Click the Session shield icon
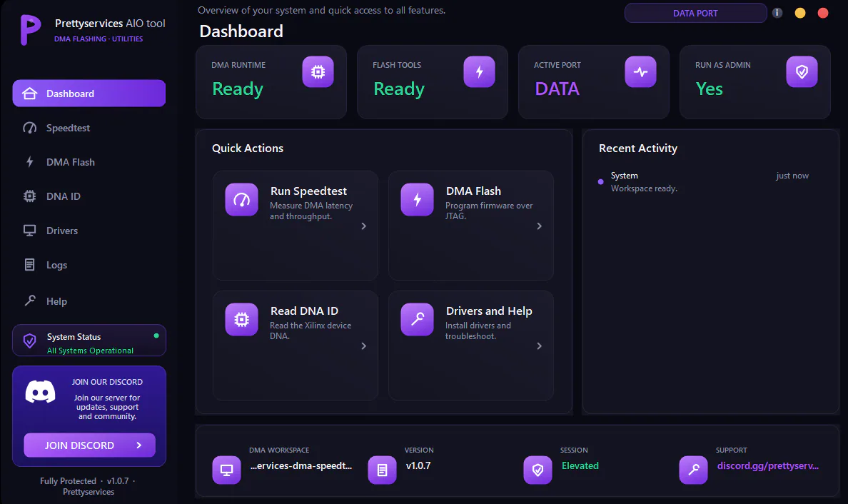The image size is (848, 504). 537,470
